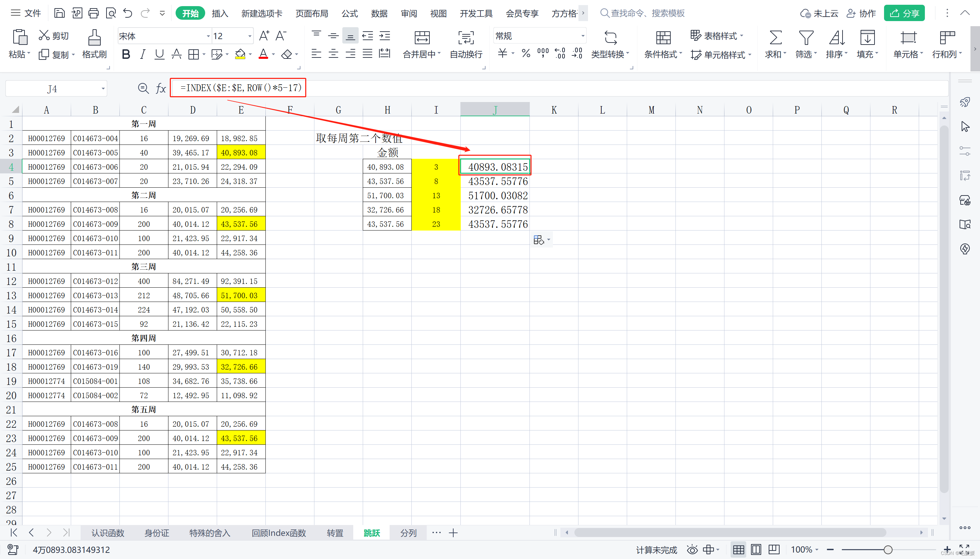Open the font size dropdown
980x559 pixels.
click(250, 36)
